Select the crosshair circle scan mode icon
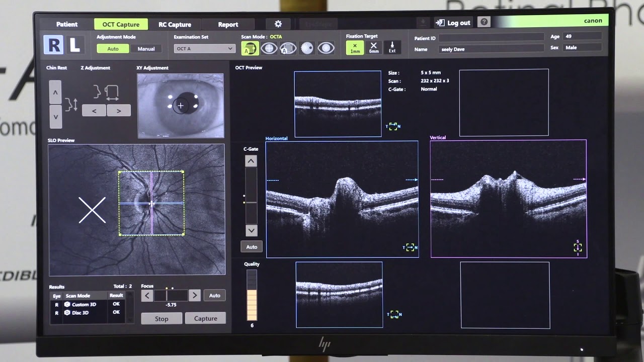This screenshot has height=362, width=644. tap(269, 48)
